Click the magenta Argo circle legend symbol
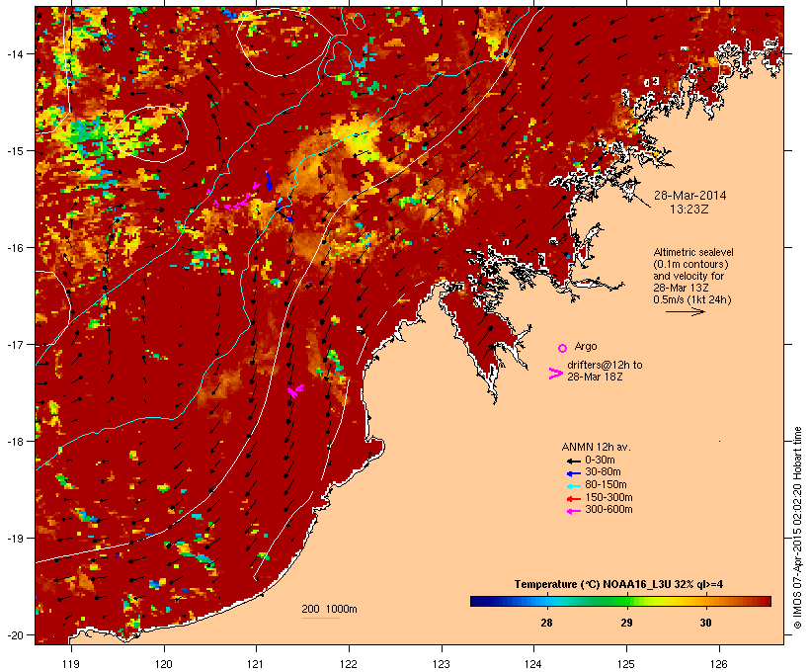 (563, 348)
